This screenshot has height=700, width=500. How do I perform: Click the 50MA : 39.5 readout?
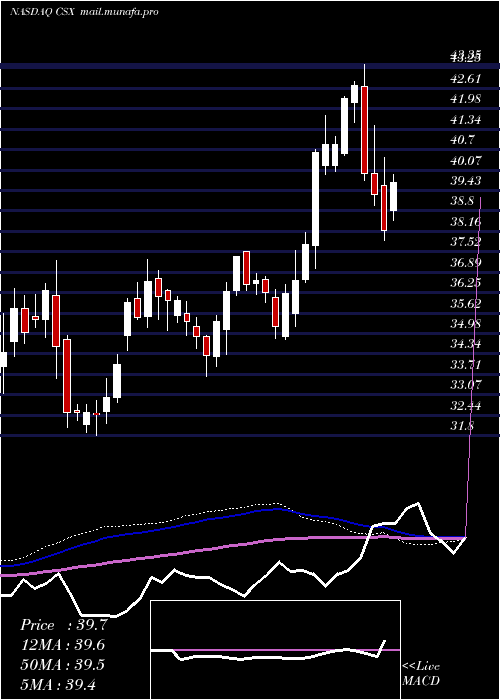(x=63, y=665)
